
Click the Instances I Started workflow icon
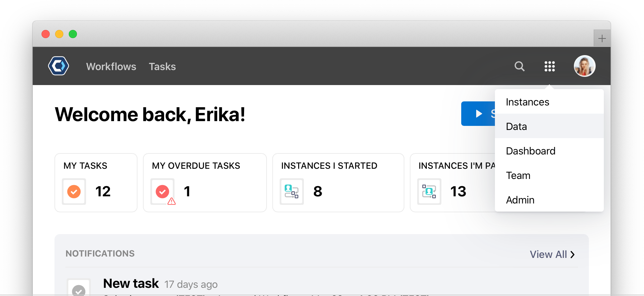click(292, 192)
